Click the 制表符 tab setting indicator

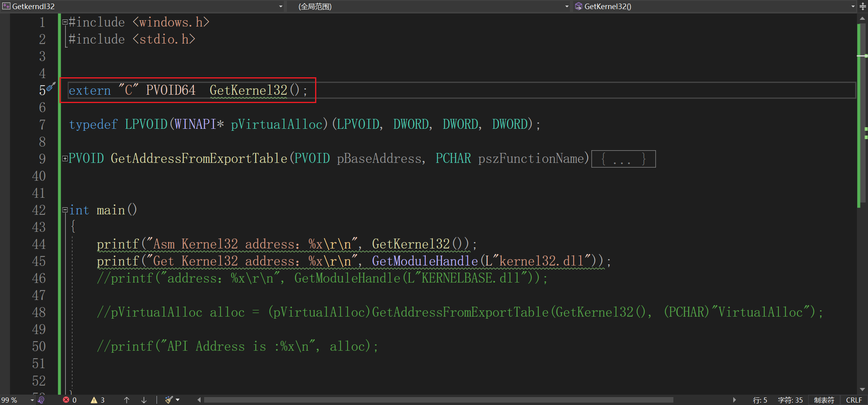[x=824, y=400]
